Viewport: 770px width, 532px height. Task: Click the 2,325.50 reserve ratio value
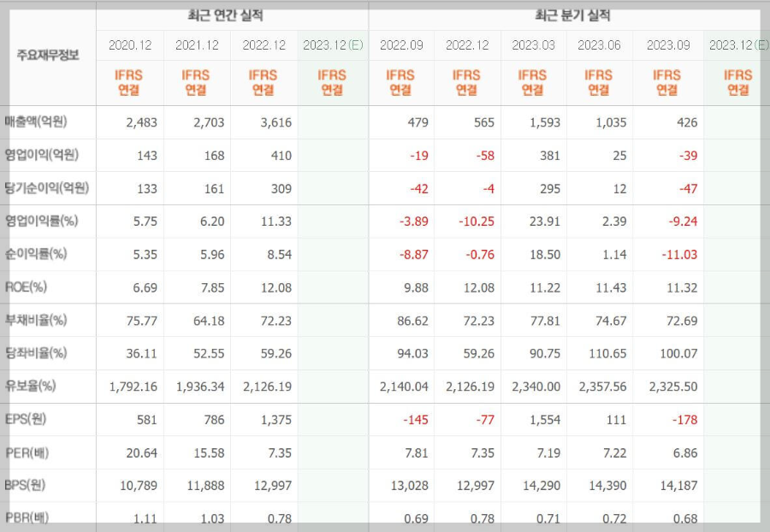point(673,387)
